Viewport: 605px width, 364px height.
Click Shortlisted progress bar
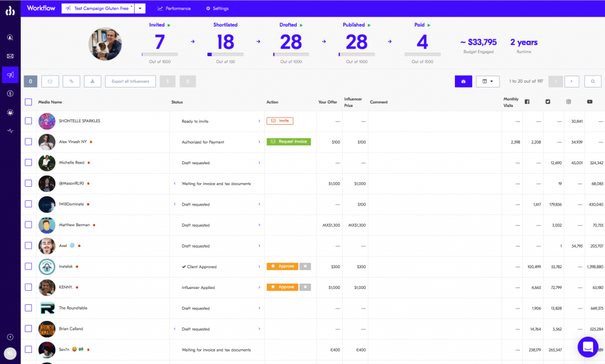[225, 54]
